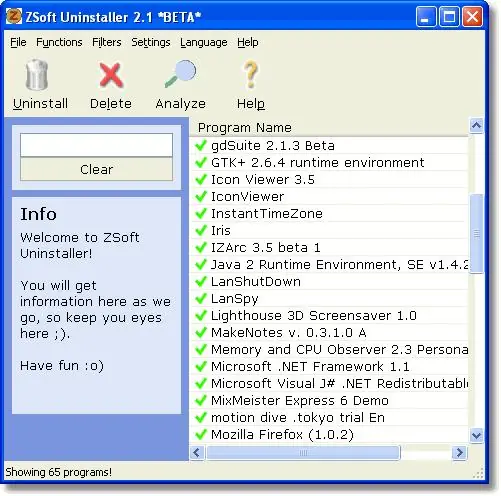
Task: Open the File menu
Action: [x=18, y=42]
